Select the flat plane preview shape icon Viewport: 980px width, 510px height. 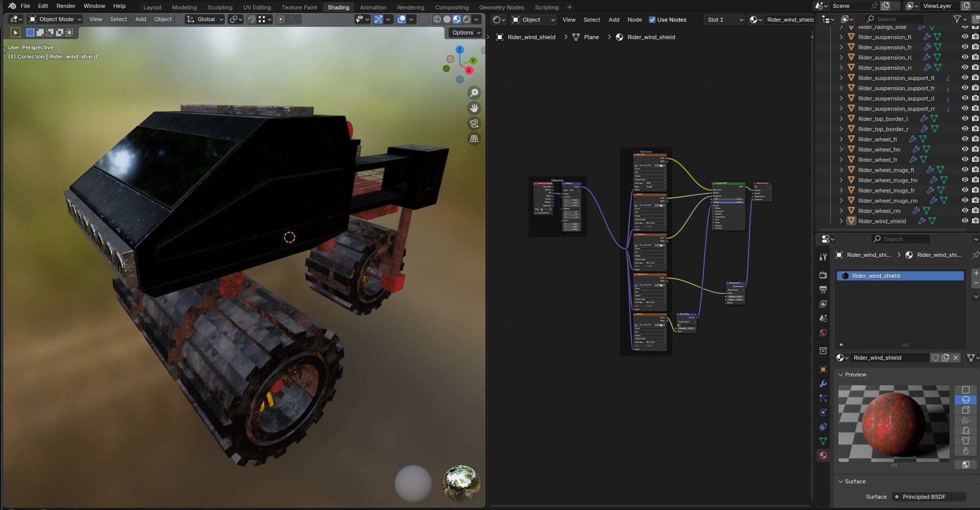(x=966, y=390)
